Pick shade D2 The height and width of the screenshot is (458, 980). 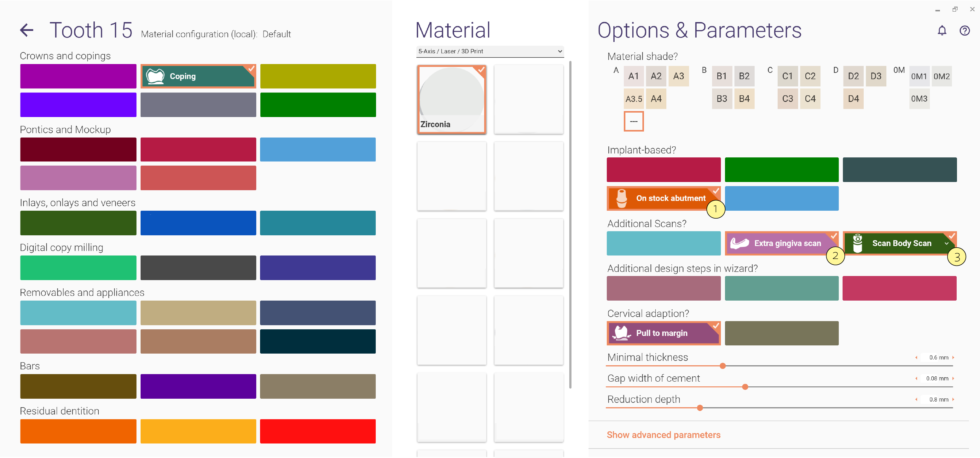(853, 76)
